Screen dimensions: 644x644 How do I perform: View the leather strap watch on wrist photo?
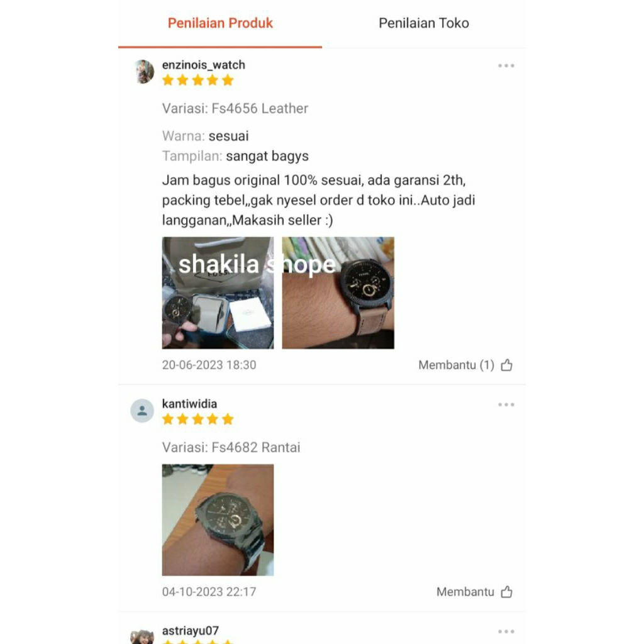point(338,293)
